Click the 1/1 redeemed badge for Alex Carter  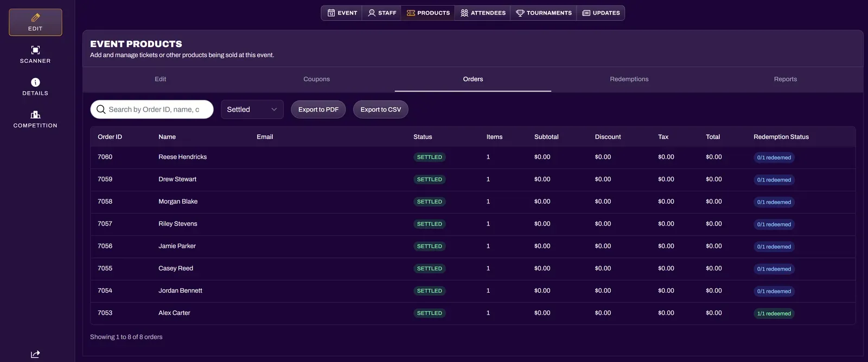coord(774,314)
